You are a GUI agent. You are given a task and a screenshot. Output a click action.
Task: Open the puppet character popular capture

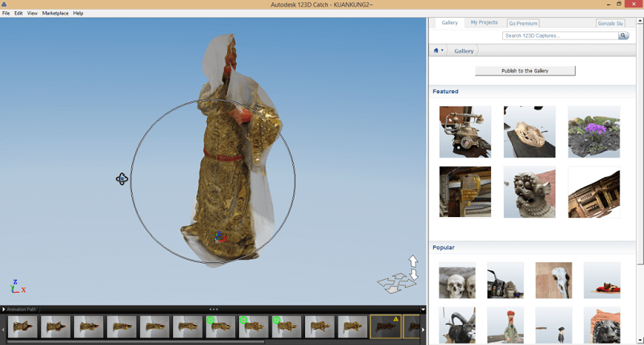506,325
